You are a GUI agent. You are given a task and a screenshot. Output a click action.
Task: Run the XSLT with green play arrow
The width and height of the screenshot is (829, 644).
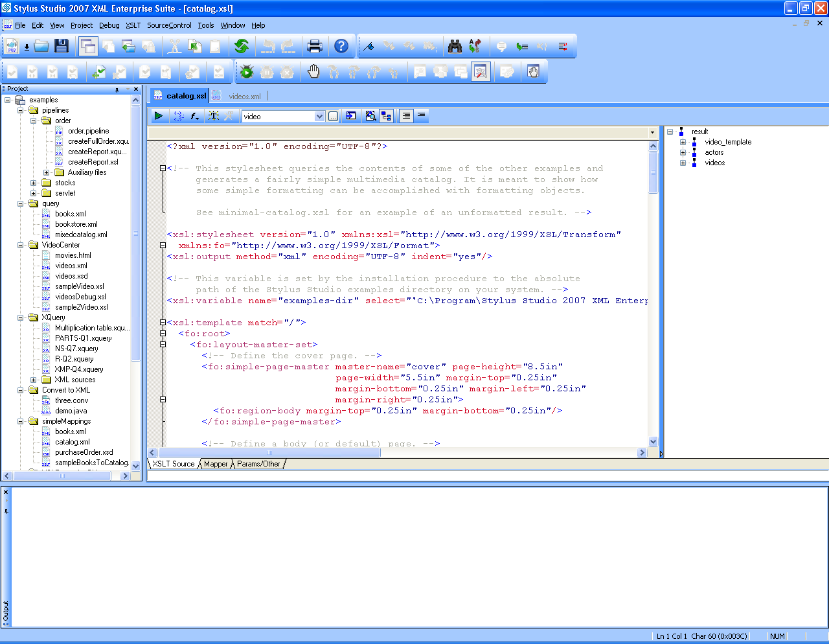tap(158, 116)
